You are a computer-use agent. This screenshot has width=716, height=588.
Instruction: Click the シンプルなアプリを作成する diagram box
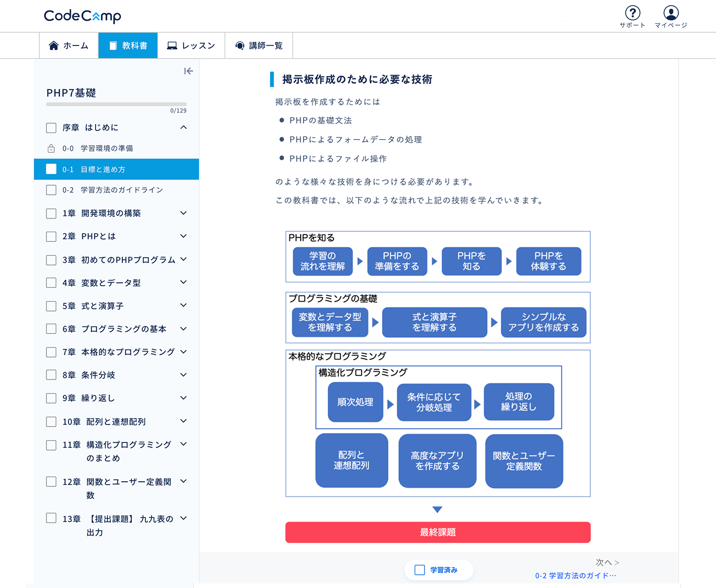pyautogui.click(x=544, y=322)
